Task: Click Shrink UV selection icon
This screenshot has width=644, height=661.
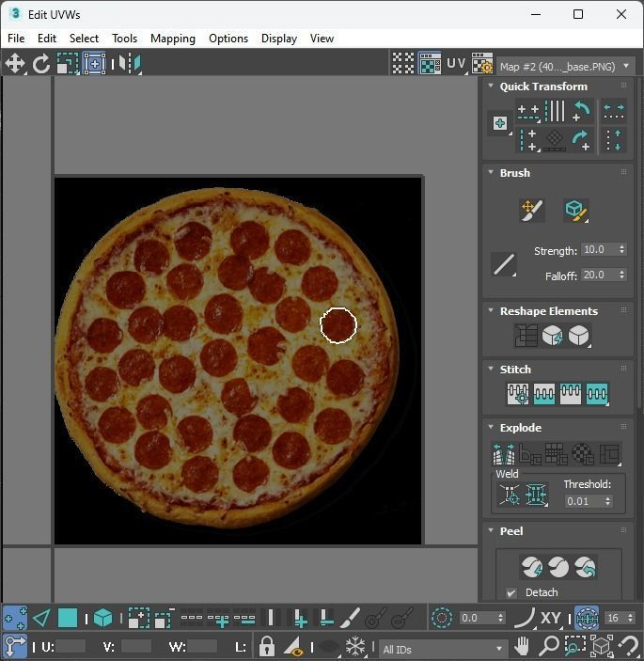Action: click(x=165, y=618)
